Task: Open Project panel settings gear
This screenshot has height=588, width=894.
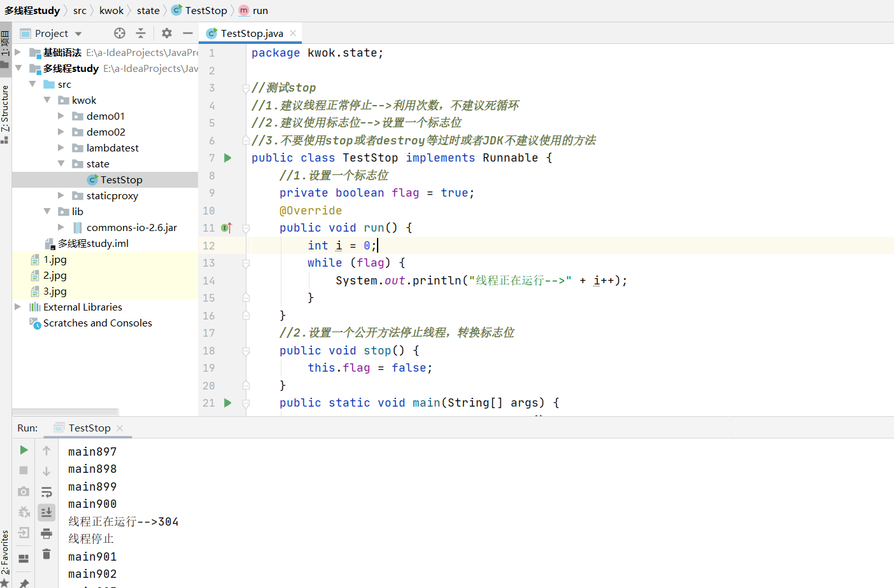Action: click(167, 33)
